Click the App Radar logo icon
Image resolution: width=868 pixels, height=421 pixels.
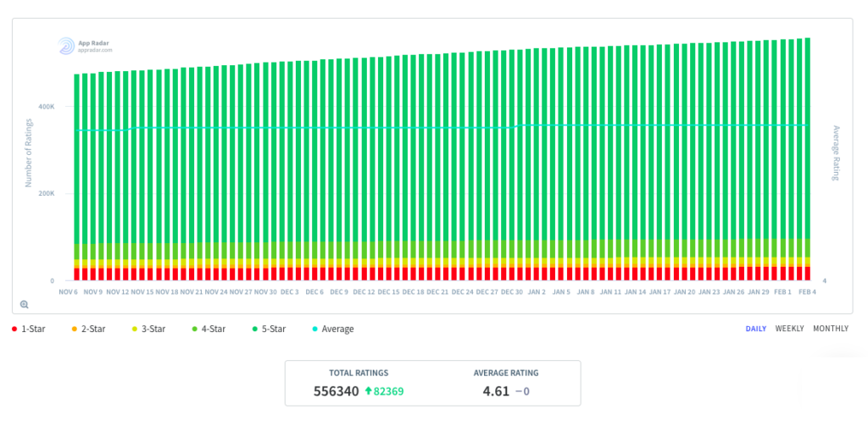pyautogui.click(x=66, y=46)
